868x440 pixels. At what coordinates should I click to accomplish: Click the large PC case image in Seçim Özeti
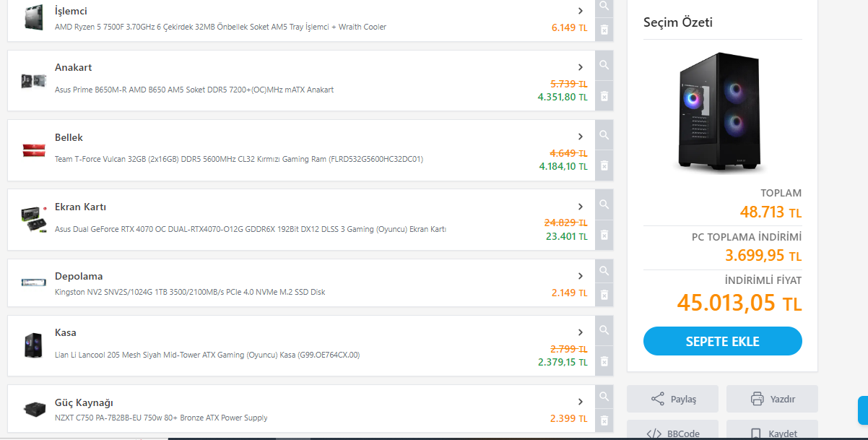[719, 113]
